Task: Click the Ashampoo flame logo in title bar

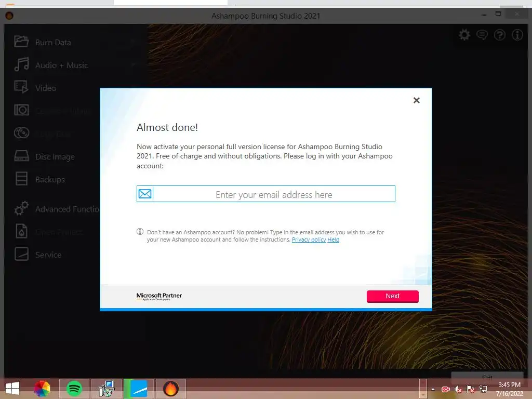Action: (9, 16)
